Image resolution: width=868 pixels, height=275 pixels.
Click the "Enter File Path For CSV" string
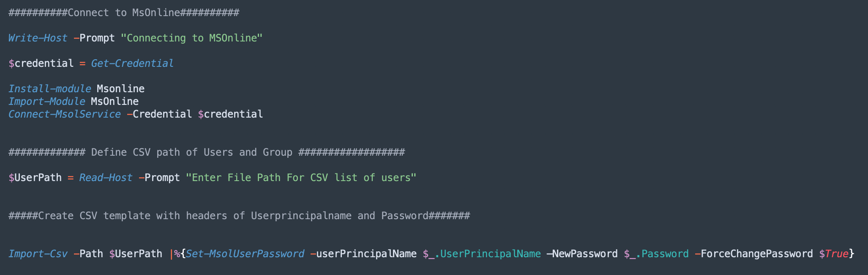click(301, 178)
